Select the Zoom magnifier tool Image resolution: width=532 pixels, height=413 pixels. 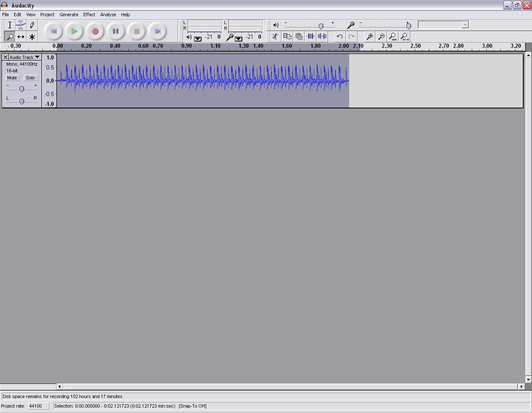click(10, 37)
